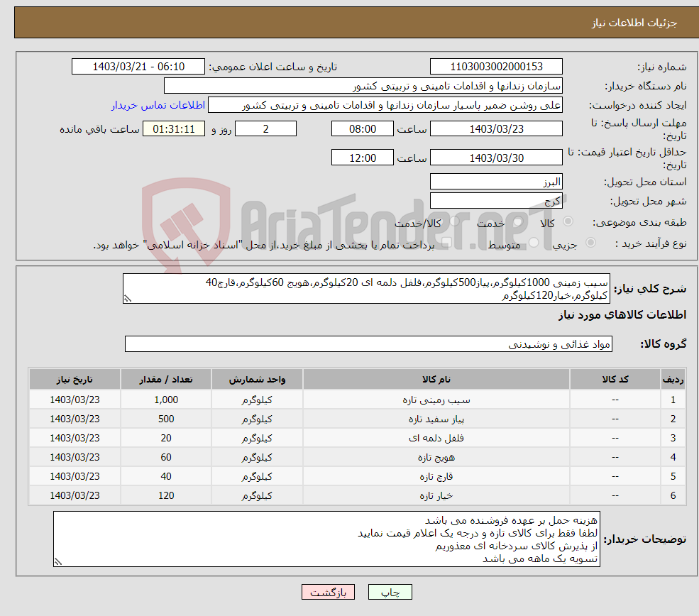This screenshot has width=699, height=616.
Task: Select the خدمت radio button
Action: [517, 221]
